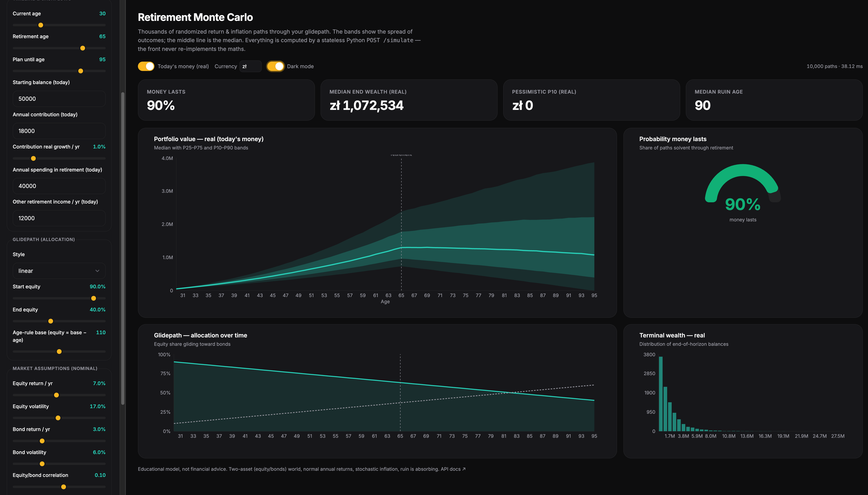
Task: Click the Bond return value '3.0%'
Action: coord(99,429)
